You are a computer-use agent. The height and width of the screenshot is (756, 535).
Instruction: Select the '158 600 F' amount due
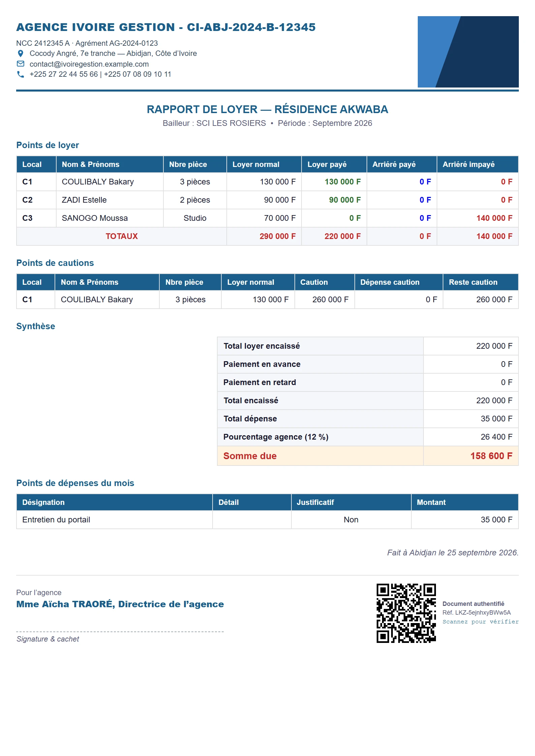491,456
